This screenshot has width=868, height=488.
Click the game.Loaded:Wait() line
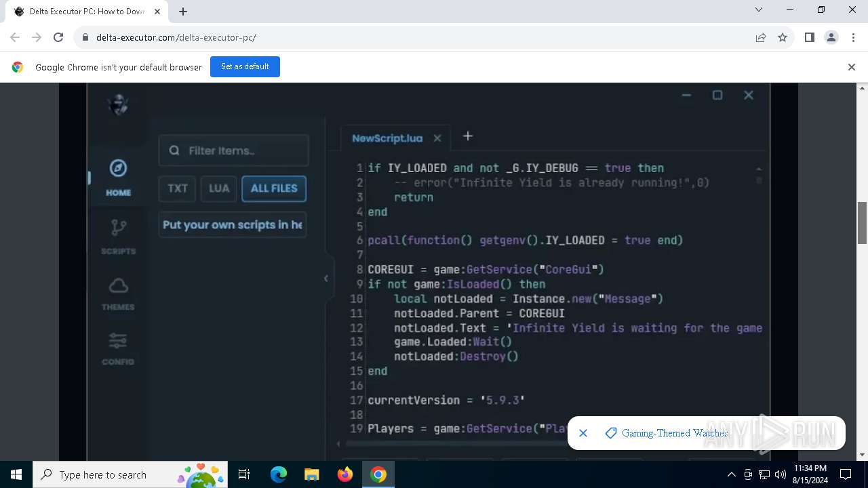453,342
